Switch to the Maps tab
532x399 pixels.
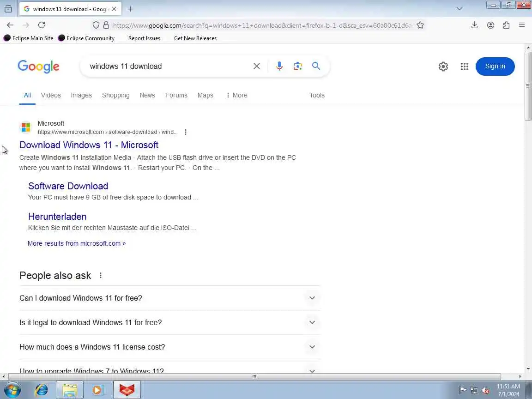click(x=205, y=95)
